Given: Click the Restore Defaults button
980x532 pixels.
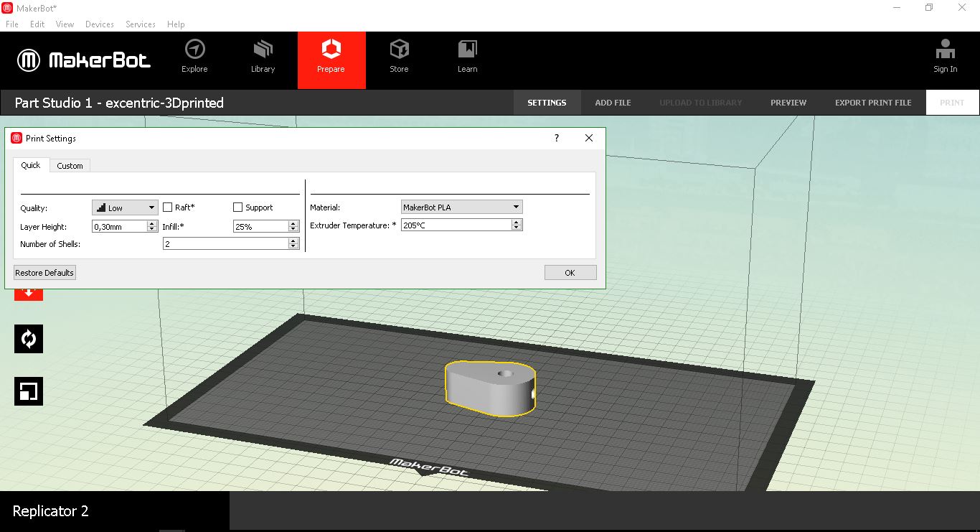Looking at the screenshot, I should pyautogui.click(x=44, y=273).
